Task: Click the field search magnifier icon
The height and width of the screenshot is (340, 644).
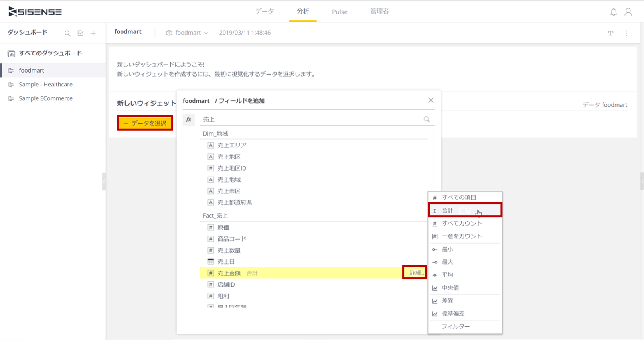Action: click(427, 119)
